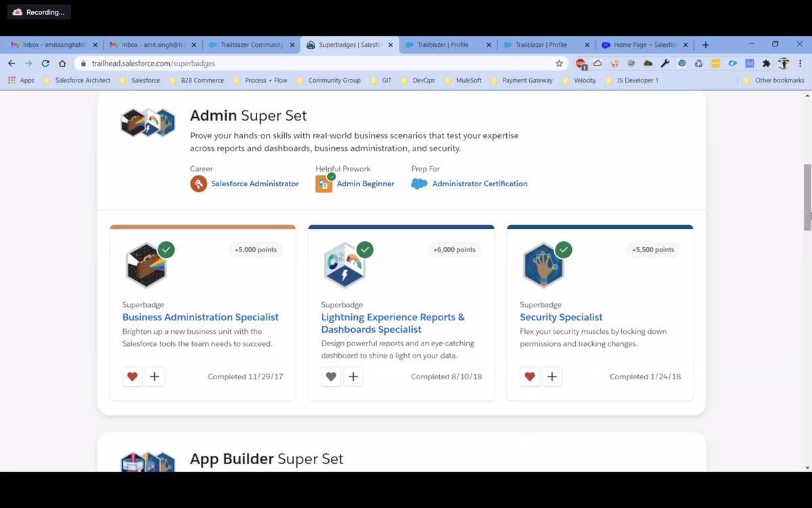Switch to the Inbox - amit.singh@tra tab

(154, 45)
